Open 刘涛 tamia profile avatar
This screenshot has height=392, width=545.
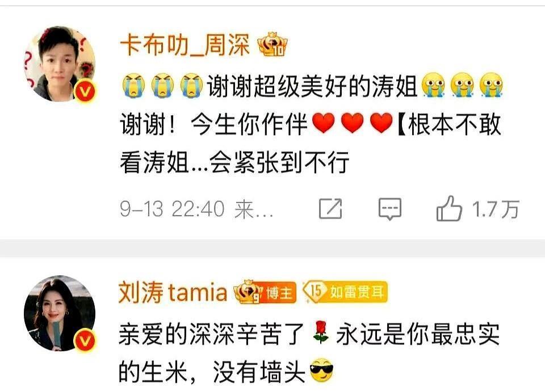point(60,313)
